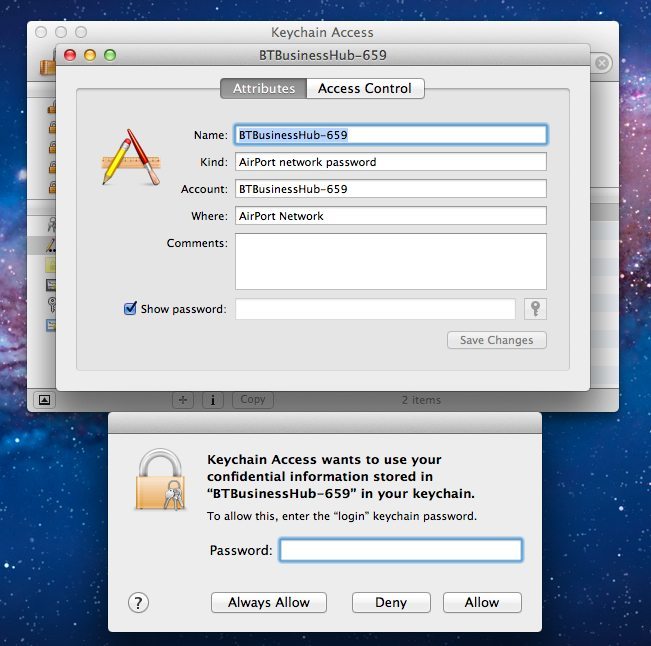651x646 pixels.
Task: Click inside the Comments text area
Action: coord(391,261)
